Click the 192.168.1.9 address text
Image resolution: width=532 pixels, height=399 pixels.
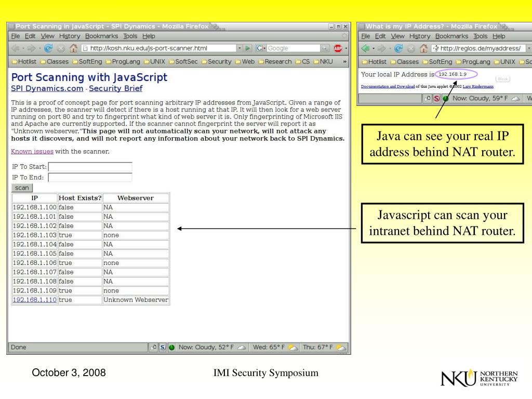(x=453, y=74)
